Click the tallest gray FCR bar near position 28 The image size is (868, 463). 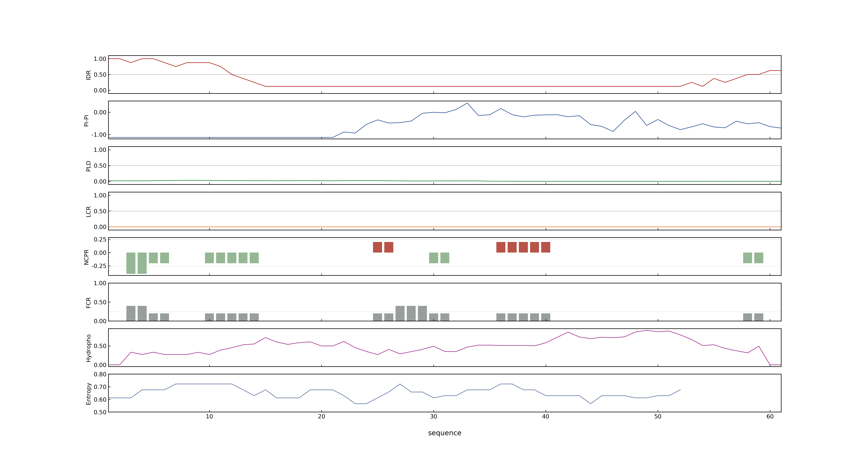(411, 313)
